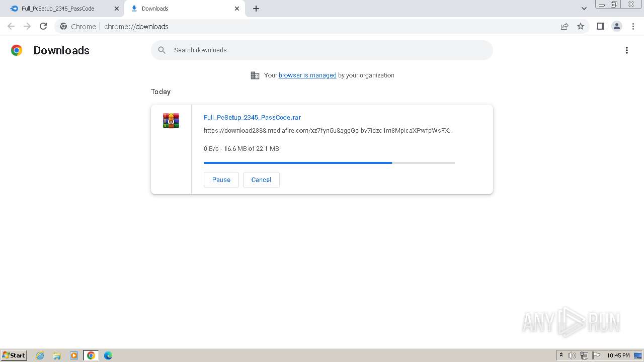
Task: Close the Full_PcSetup_2345_PassCode tab
Action: [117, 9]
